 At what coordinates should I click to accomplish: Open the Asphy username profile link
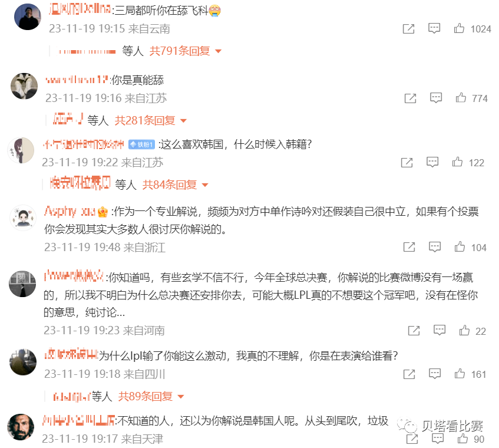click(70, 212)
